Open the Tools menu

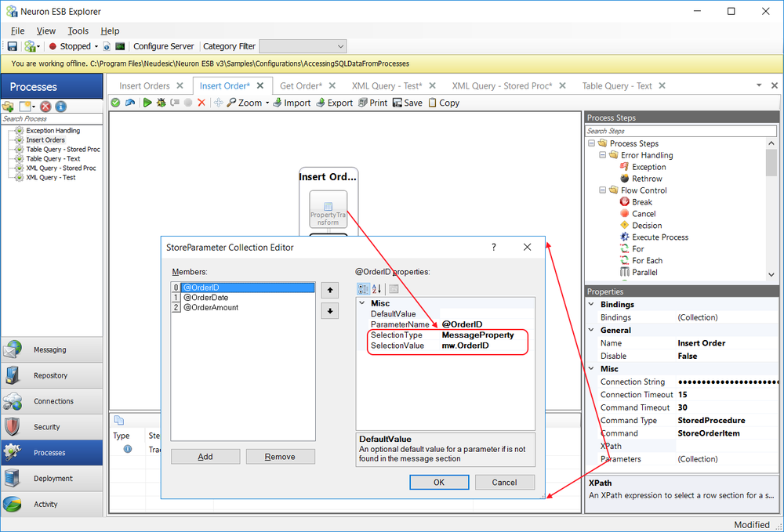(78, 31)
